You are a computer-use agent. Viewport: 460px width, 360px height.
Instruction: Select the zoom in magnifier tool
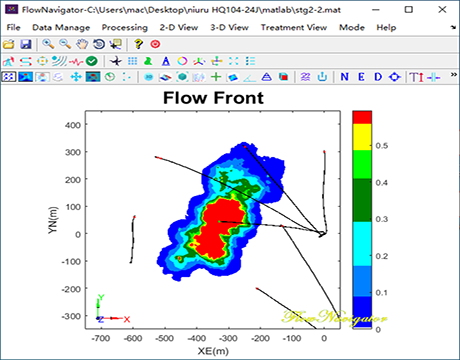click(x=48, y=44)
